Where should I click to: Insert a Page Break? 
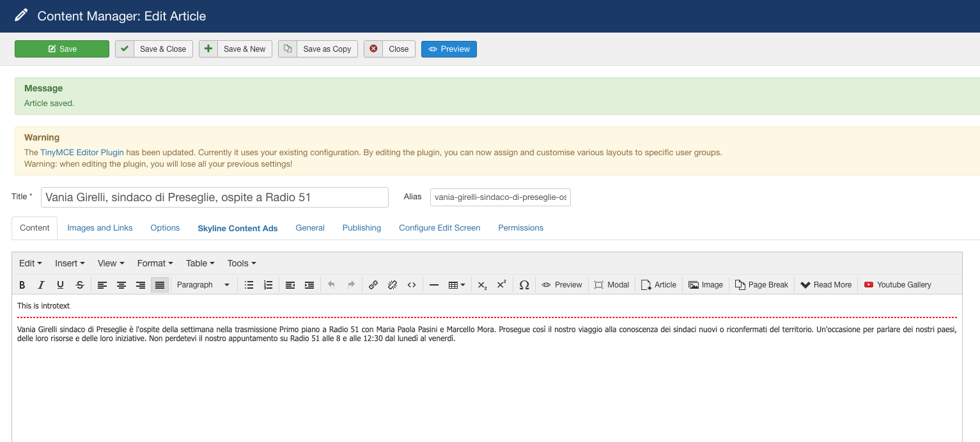tap(762, 285)
